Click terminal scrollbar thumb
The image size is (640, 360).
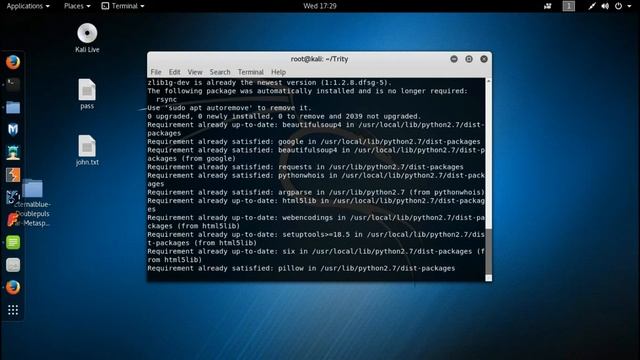(489, 251)
